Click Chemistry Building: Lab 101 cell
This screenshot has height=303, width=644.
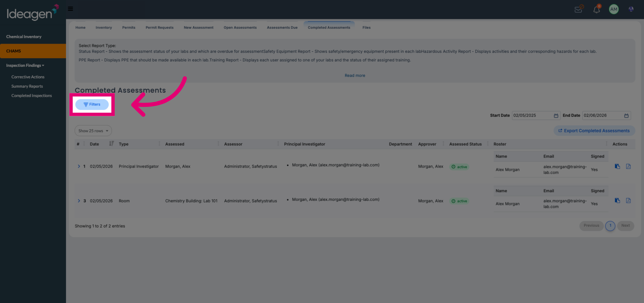191,201
